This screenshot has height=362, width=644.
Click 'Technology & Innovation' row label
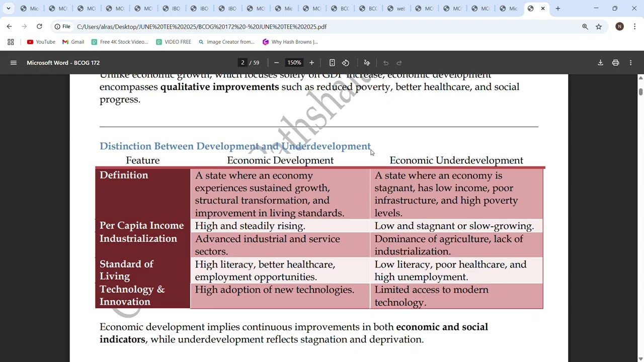[132, 296]
